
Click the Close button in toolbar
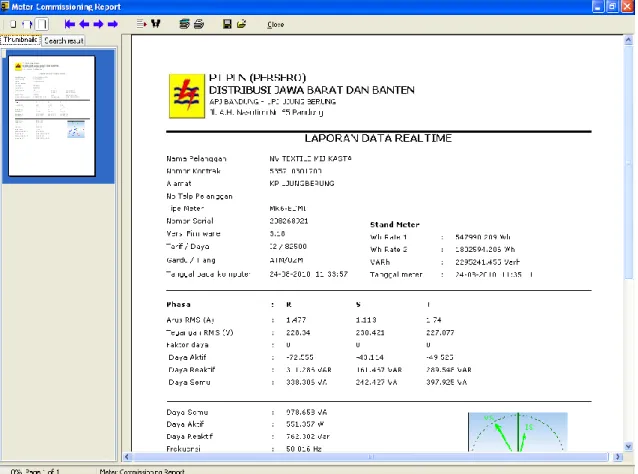[x=275, y=24]
